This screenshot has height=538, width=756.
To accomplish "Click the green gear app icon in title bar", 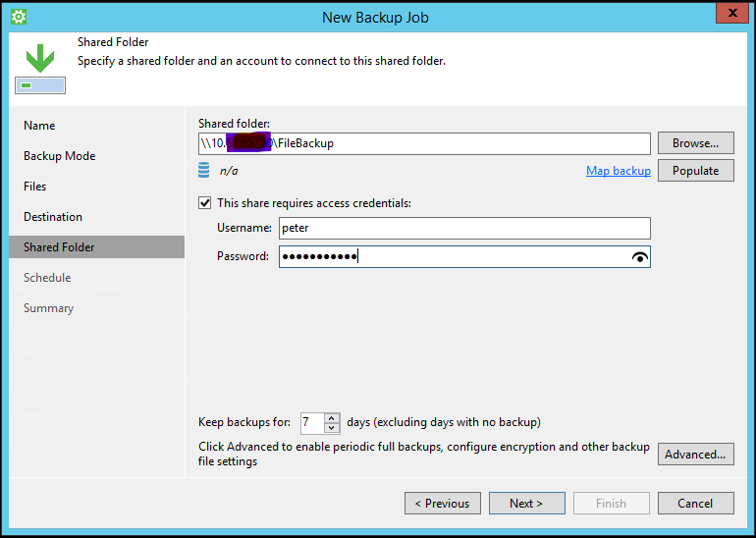I will [x=18, y=17].
